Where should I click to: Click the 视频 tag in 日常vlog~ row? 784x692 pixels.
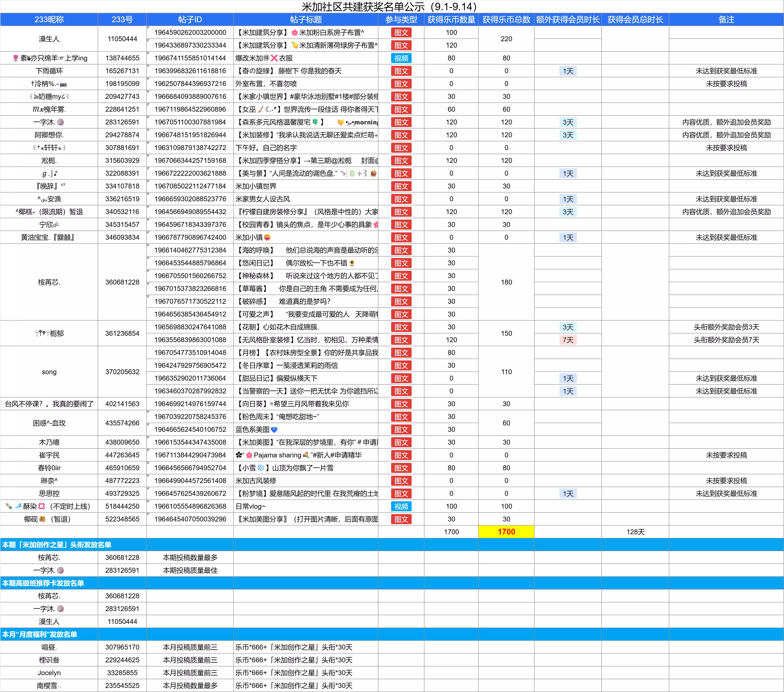tap(401, 506)
